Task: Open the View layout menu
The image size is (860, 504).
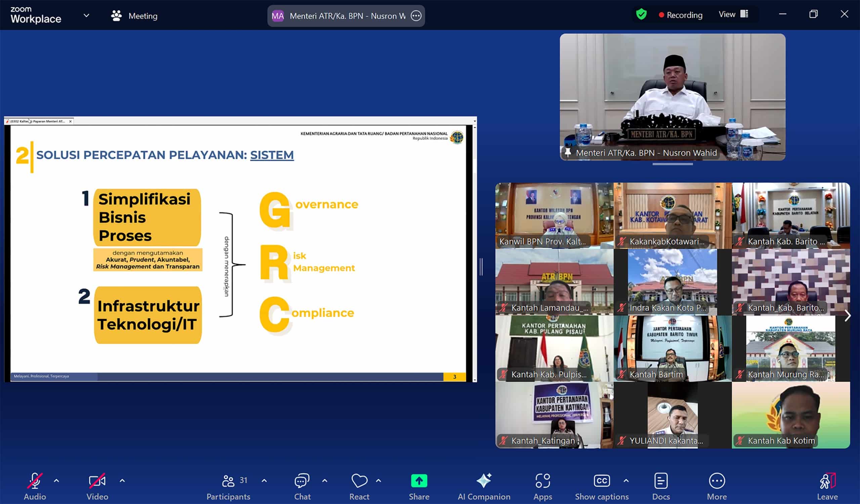Action: click(x=733, y=14)
